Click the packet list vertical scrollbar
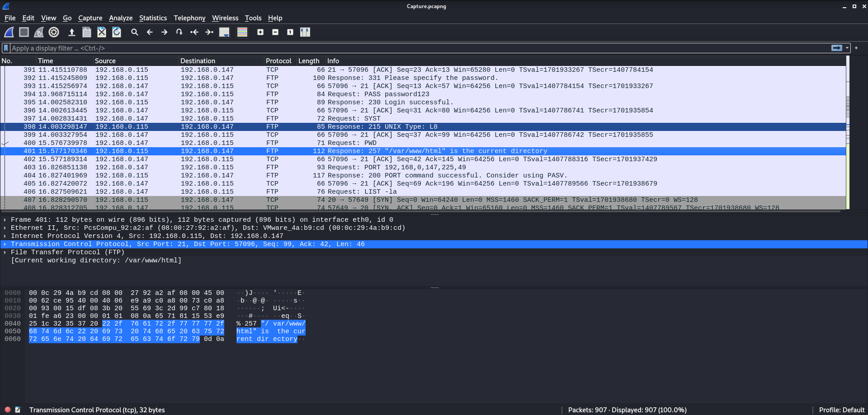868x415 pixels. [x=848, y=133]
